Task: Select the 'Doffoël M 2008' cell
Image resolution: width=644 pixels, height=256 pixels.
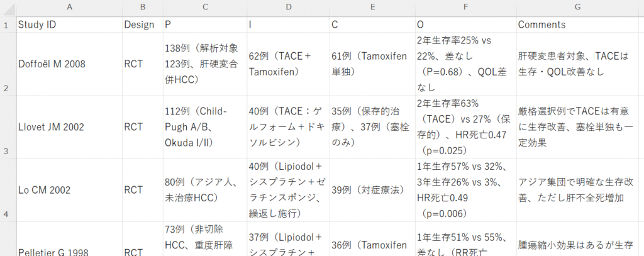Action: 69,64
